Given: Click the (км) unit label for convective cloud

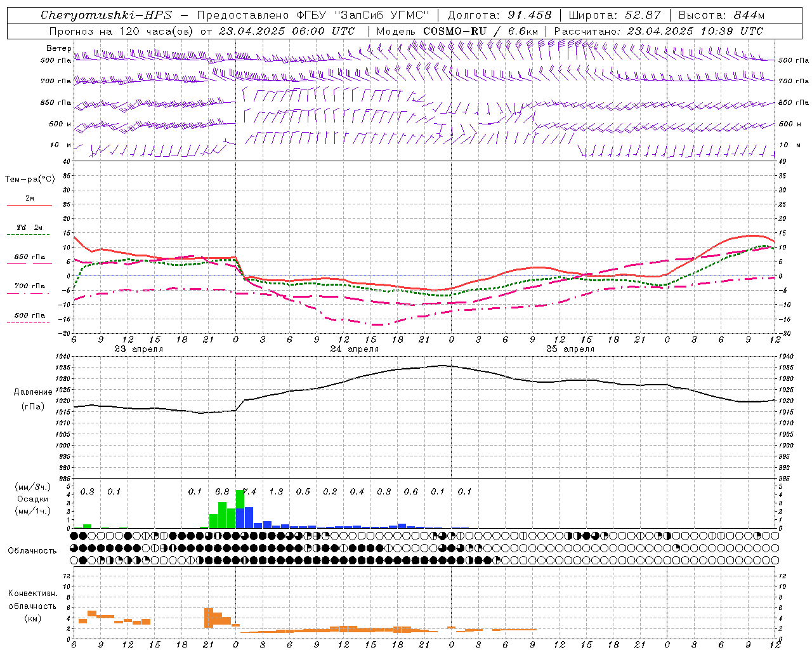Looking at the screenshot, I should (33, 618).
